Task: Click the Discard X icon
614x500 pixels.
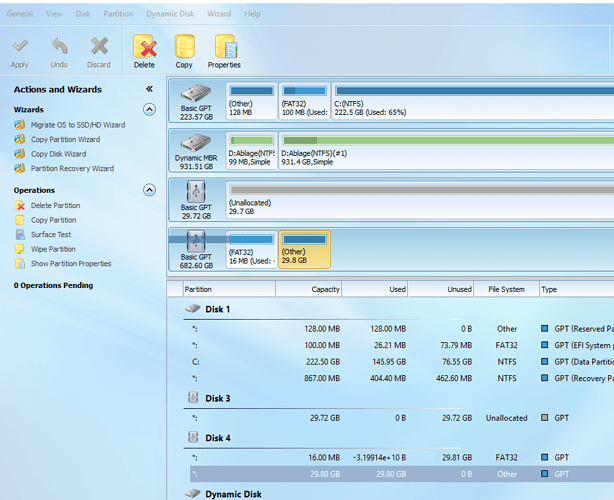Action: [99, 46]
